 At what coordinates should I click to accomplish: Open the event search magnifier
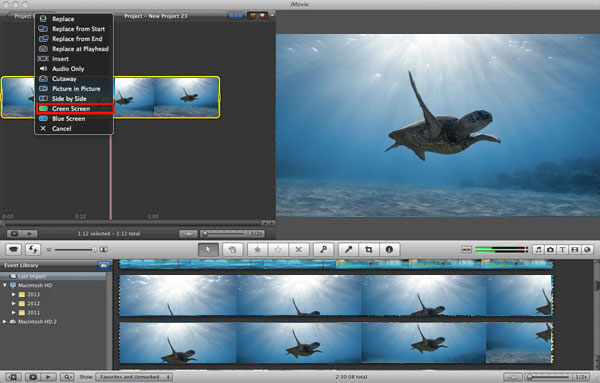coord(67,377)
